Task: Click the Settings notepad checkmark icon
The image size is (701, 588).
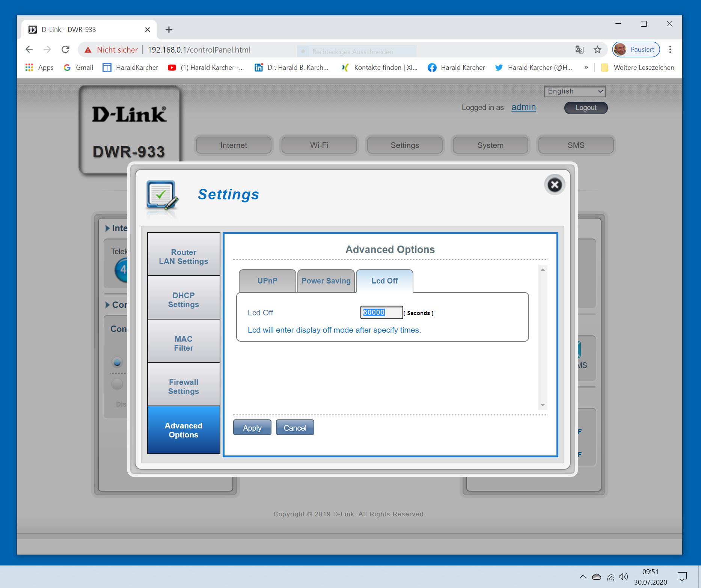Action: point(162,195)
